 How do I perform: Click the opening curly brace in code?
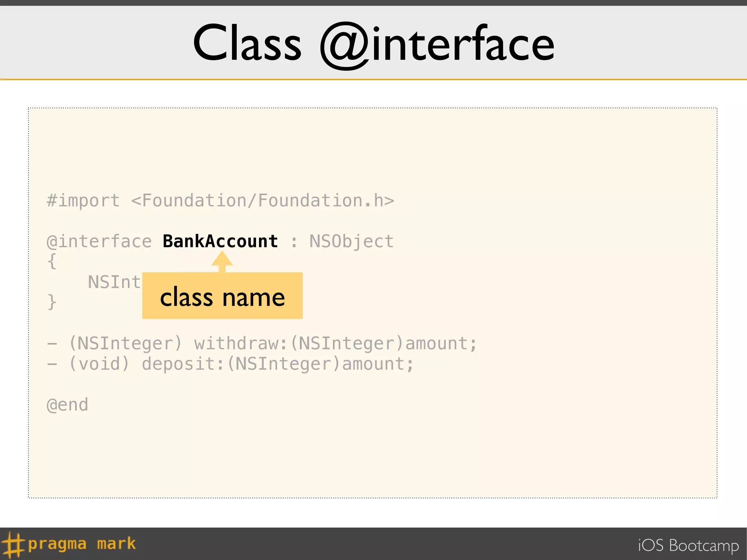click(52, 262)
